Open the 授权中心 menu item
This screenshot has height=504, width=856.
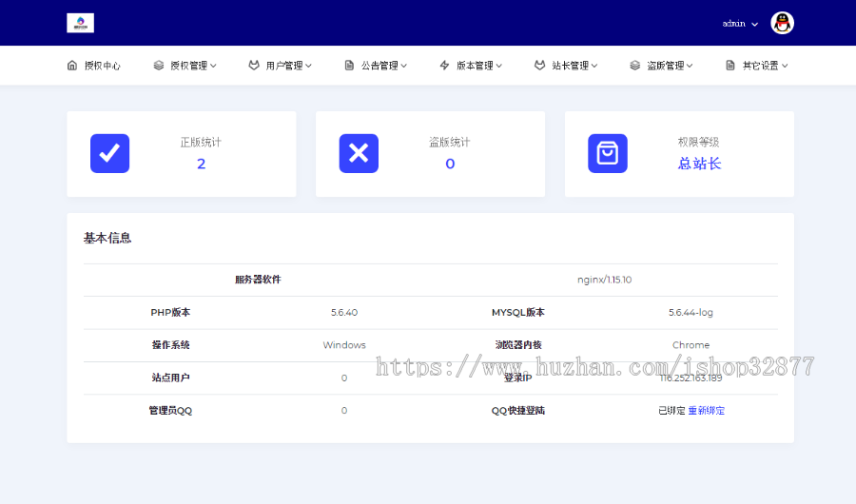tap(93, 66)
